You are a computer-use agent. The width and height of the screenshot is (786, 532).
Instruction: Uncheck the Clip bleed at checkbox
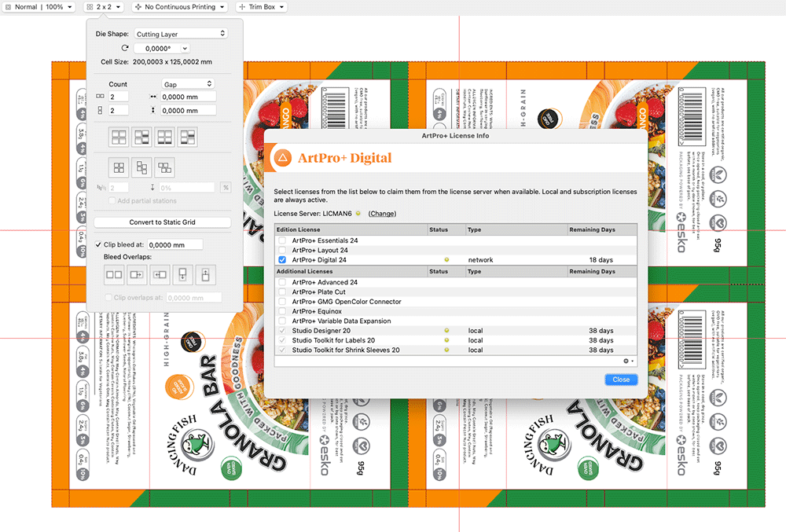pos(98,245)
